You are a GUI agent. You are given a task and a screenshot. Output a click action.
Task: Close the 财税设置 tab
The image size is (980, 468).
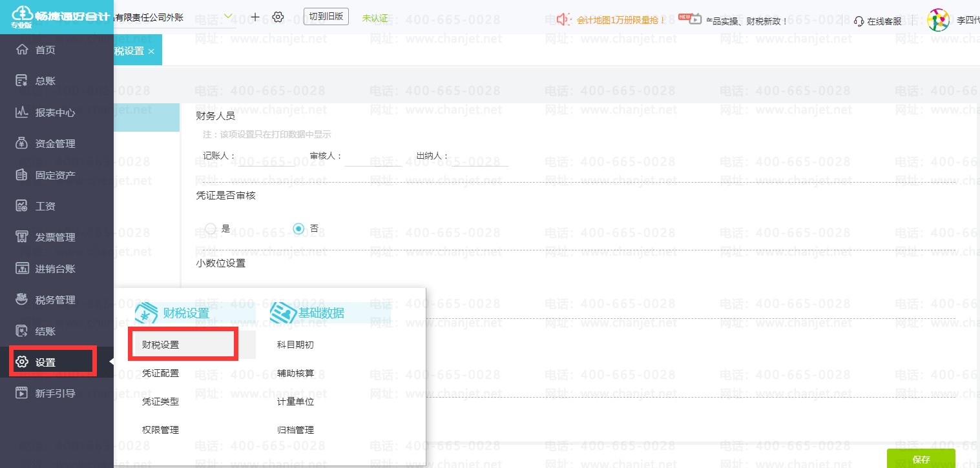point(151,51)
